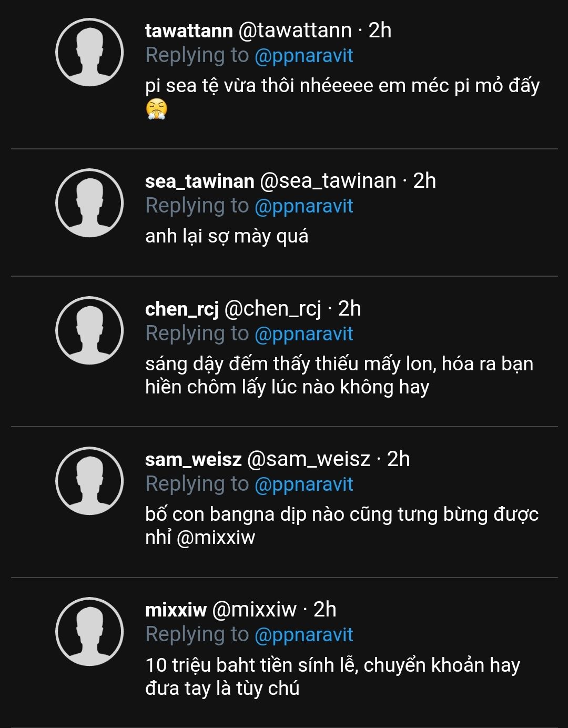This screenshot has width=568, height=728.
Task: Click the emoji in tawattann's reply
Action: pos(157,110)
